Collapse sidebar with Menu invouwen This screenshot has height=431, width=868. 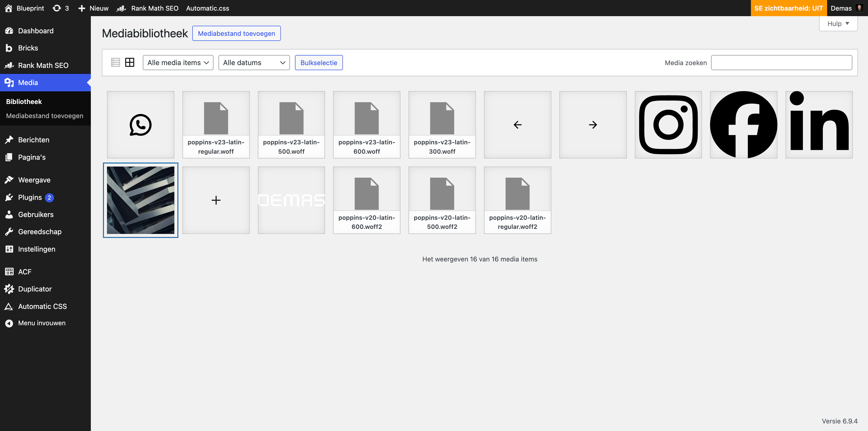click(x=42, y=323)
